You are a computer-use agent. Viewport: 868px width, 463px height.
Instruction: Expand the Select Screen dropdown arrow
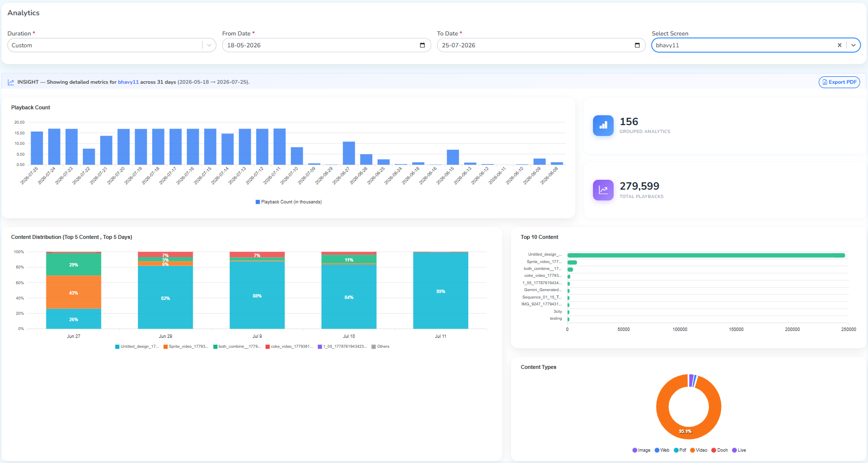(x=853, y=45)
